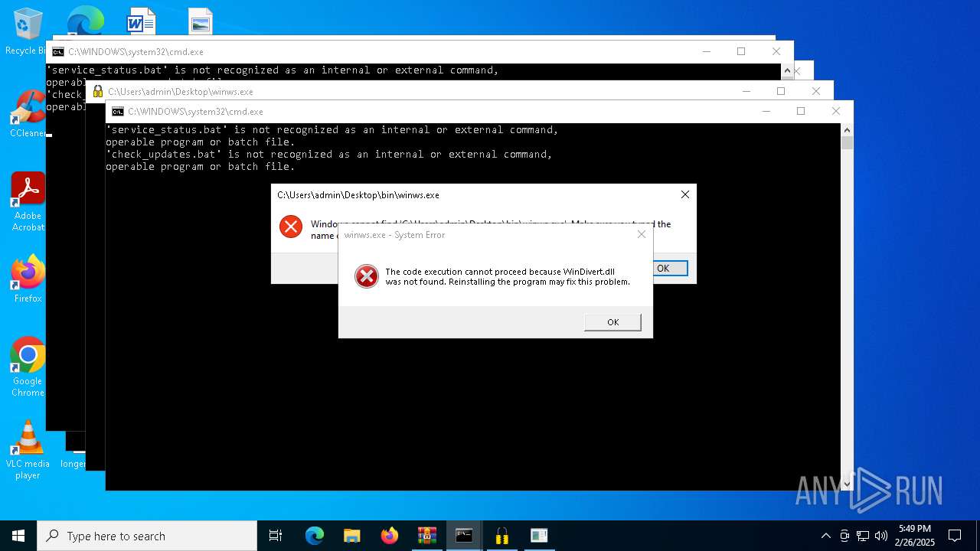
Task: Click the back cmd.exe window title icon
Action: click(57, 52)
